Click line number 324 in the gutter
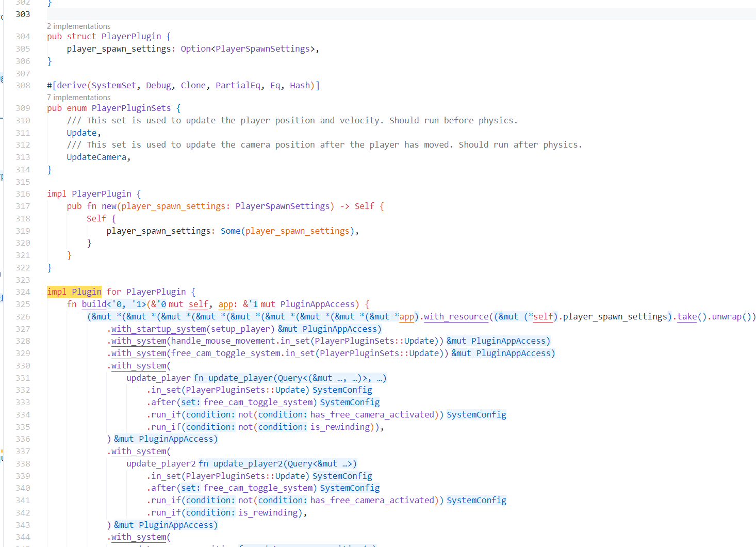The image size is (756, 547). (23, 292)
